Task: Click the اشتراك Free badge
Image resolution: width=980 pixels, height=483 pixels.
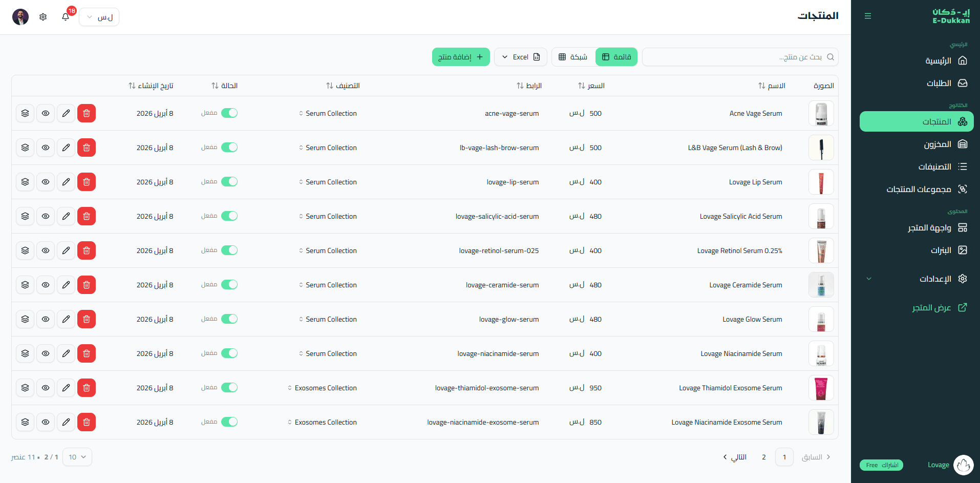Action: (x=881, y=465)
